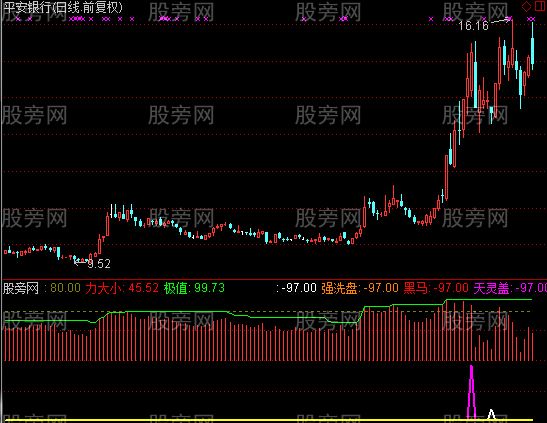Click the 9.52 low price label
Viewport: 547px width, 423px height.
tap(99, 264)
